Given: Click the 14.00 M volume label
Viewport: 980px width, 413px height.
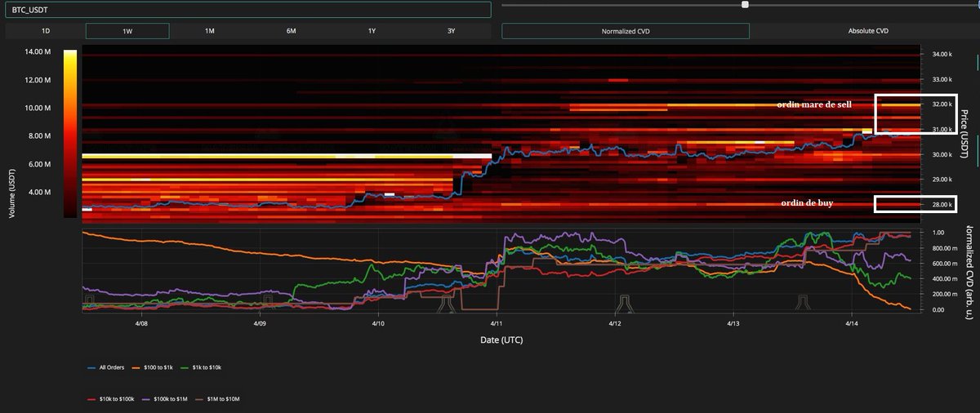Looking at the screenshot, I should point(39,51).
